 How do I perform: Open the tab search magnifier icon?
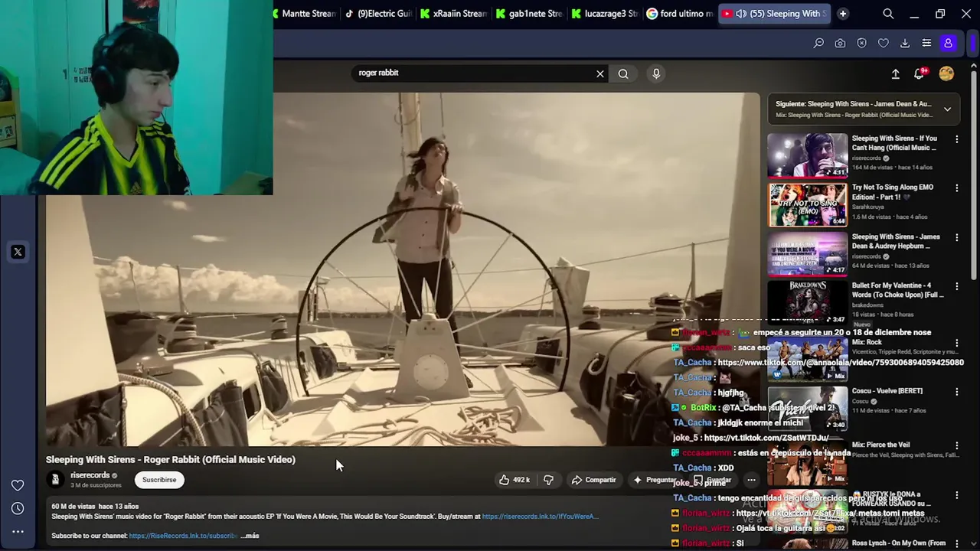point(888,14)
